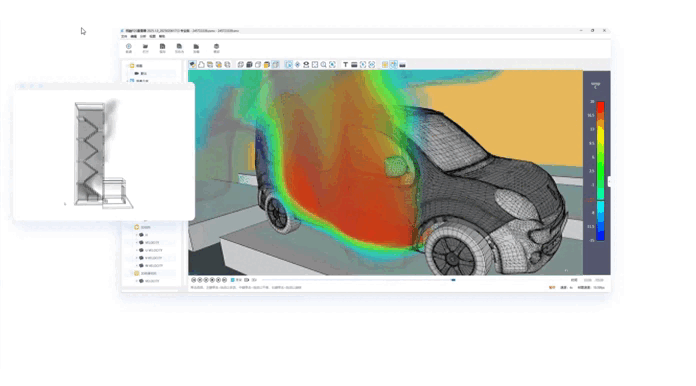This screenshot has height=386, width=696.
Task: Click the staircase smoke simulation thumbnail
Action: pos(103,154)
